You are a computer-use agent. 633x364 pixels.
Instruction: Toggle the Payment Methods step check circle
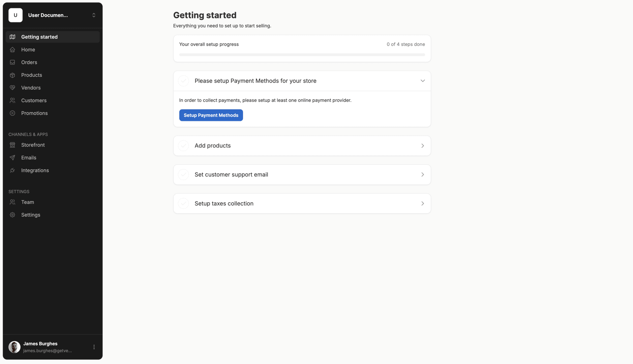click(x=183, y=81)
